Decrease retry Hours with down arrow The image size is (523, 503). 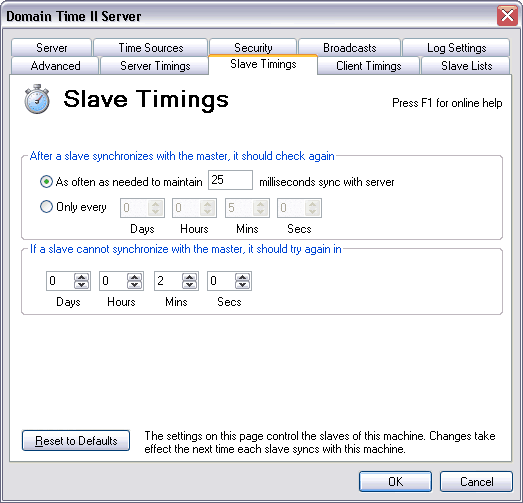(x=134, y=285)
